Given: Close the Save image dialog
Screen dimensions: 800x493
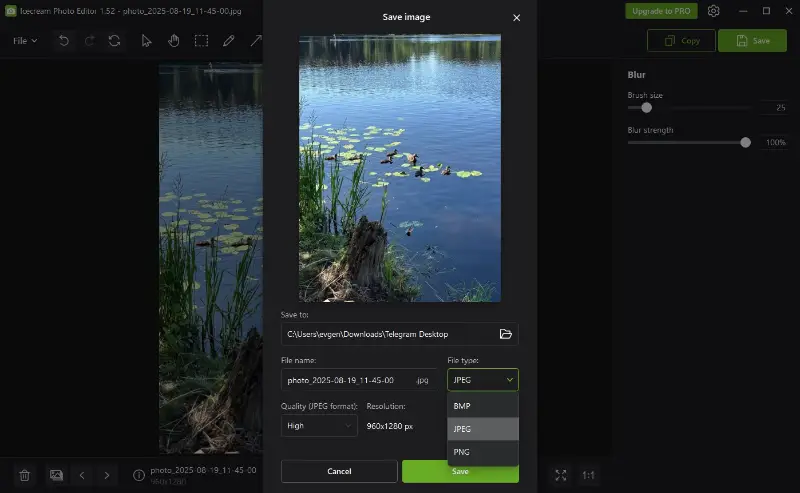Looking at the screenshot, I should (x=516, y=18).
